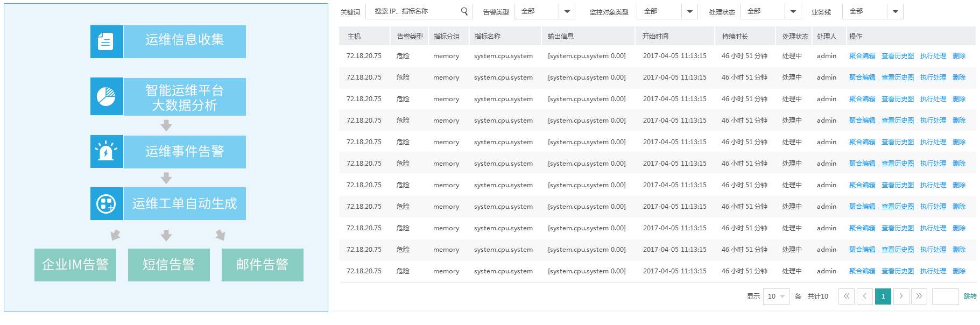Image resolution: width=980 pixels, height=325 pixels.
Task: Expand the 处理状态 filter dropdown
Action: click(793, 11)
